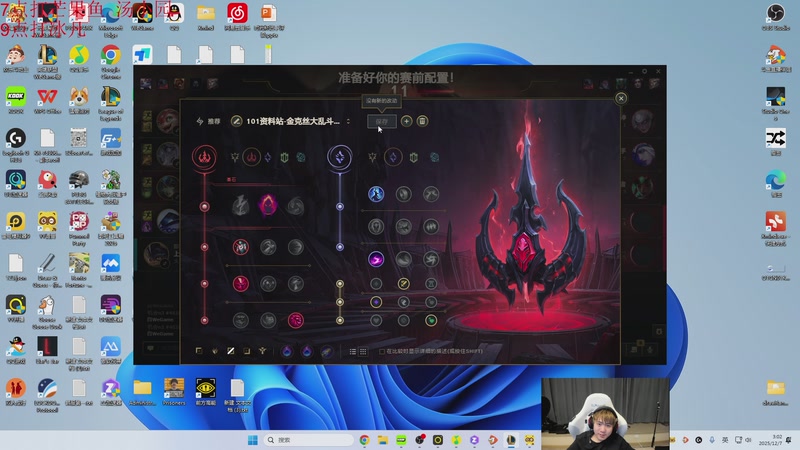Toggle detailed description checkbox at bottom

[382, 352]
